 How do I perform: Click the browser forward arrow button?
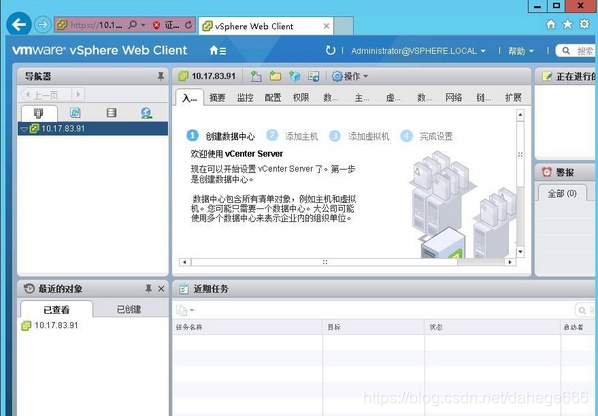point(43,25)
